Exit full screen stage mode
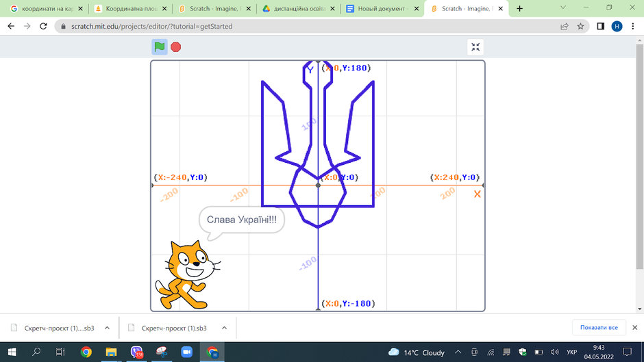 (475, 47)
